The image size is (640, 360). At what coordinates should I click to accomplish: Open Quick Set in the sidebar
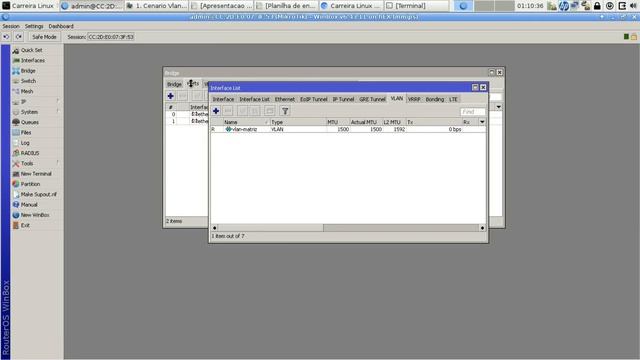31,50
